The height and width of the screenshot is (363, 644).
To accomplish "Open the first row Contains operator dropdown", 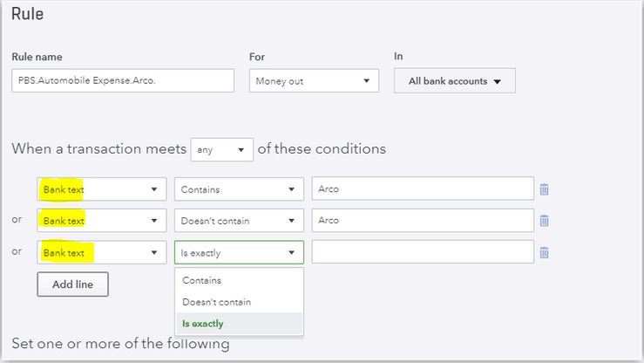I will [x=239, y=189].
